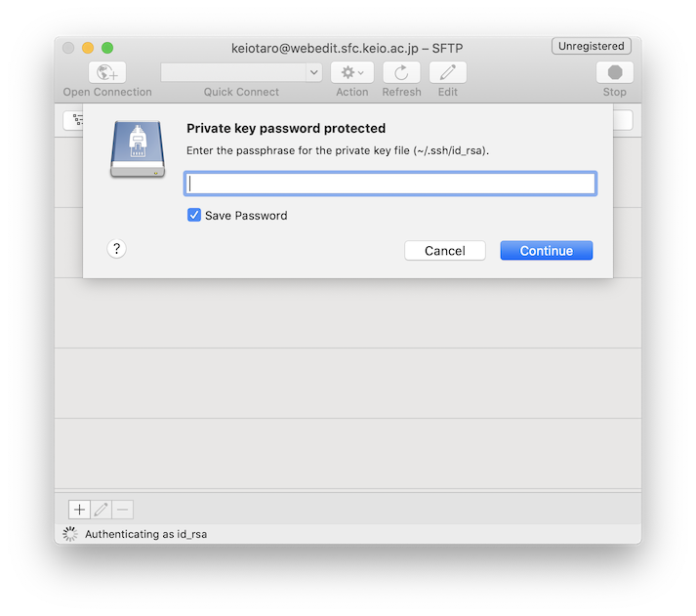Focus the passphrase input field

pos(389,184)
